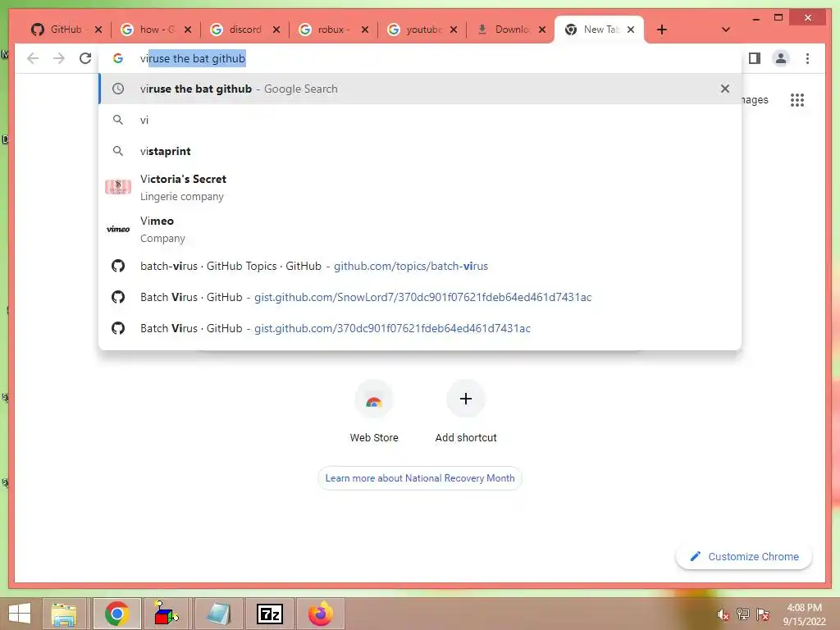Open the profile avatar menu
Image resolution: width=840 pixels, height=630 pixels.
[781, 58]
